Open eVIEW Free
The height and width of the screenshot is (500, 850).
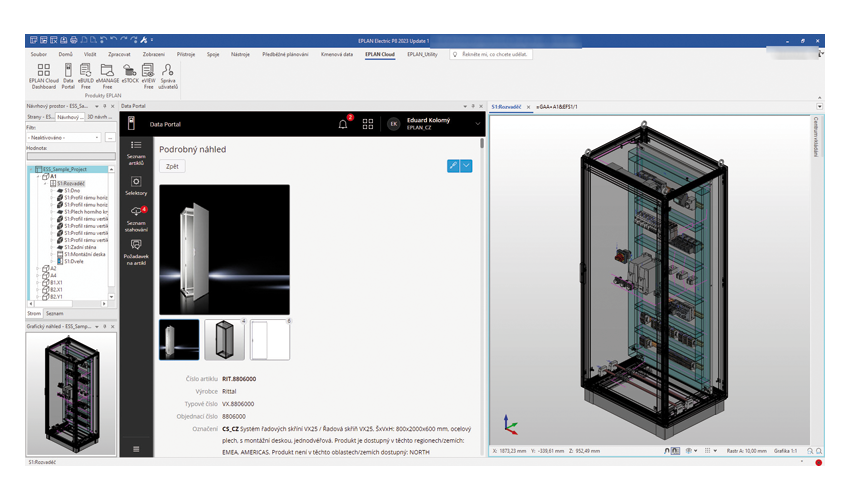(148, 76)
